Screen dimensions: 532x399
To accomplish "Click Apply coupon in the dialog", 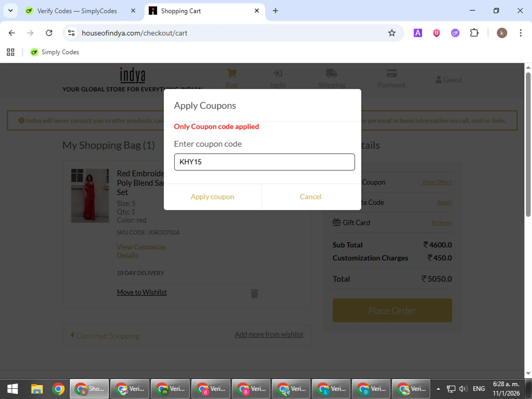I will coord(212,197).
